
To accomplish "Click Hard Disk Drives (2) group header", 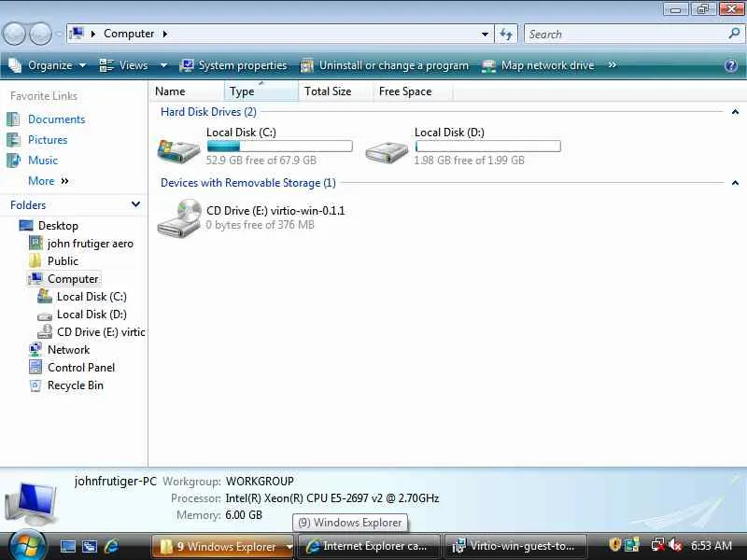I will tap(208, 112).
